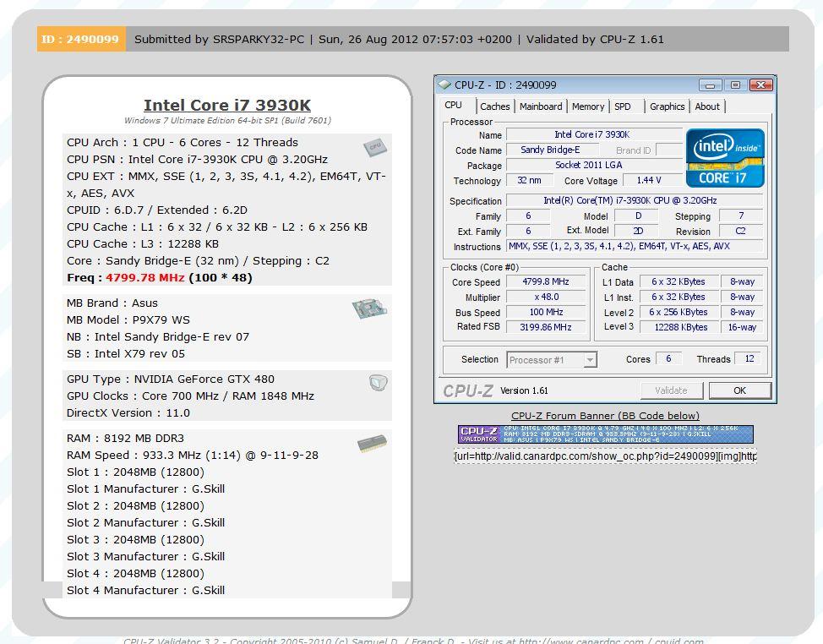Click the OK button in CPU-Z
The image size is (823, 644).
click(x=739, y=390)
